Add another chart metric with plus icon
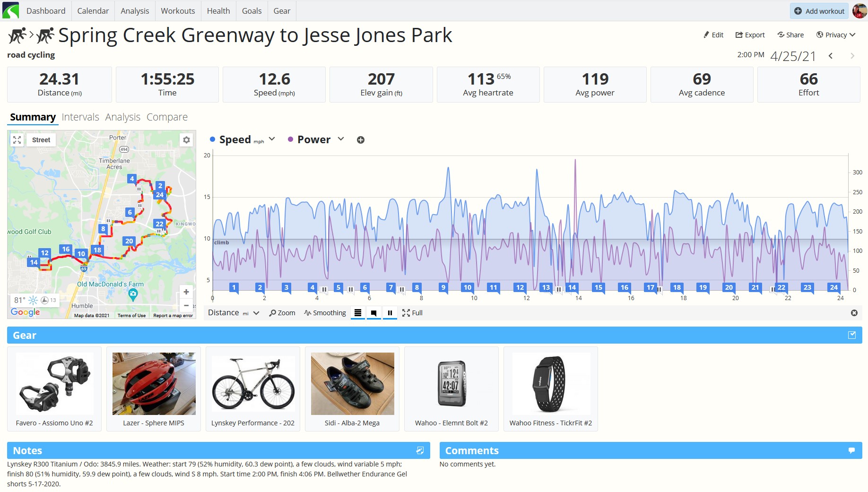Image resolution: width=868 pixels, height=492 pixels. pyautogui.click(x=361, y=140)
